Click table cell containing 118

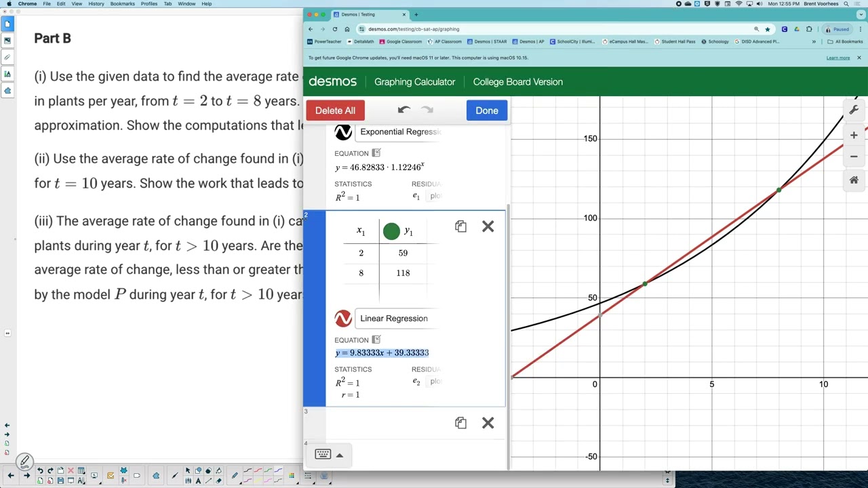[403, 272]
